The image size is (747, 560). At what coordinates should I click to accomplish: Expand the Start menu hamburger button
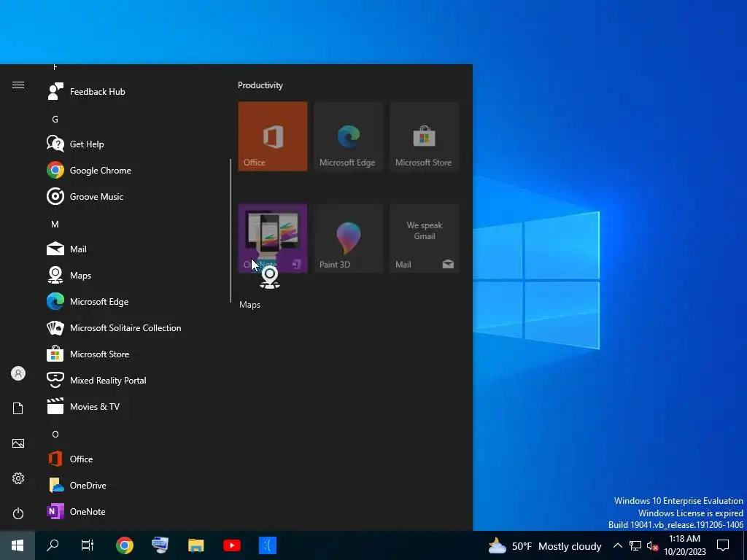(18, 85)
